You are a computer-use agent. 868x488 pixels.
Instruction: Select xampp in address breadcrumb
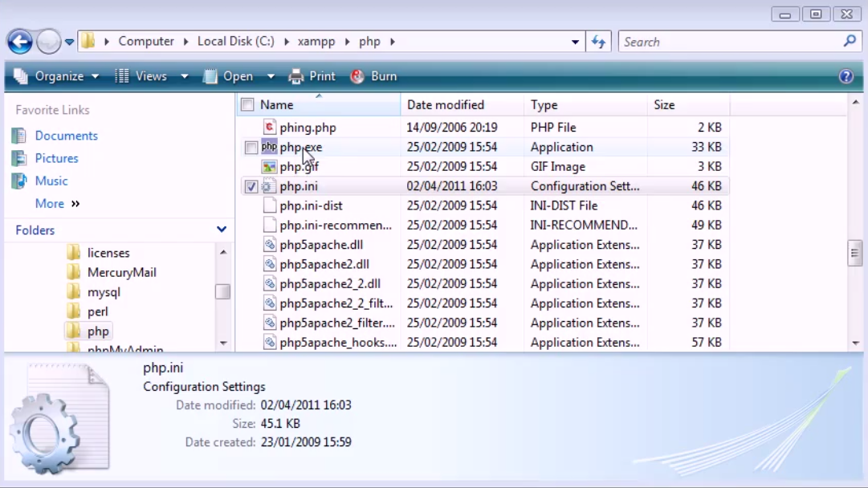[x=316, y=42]
